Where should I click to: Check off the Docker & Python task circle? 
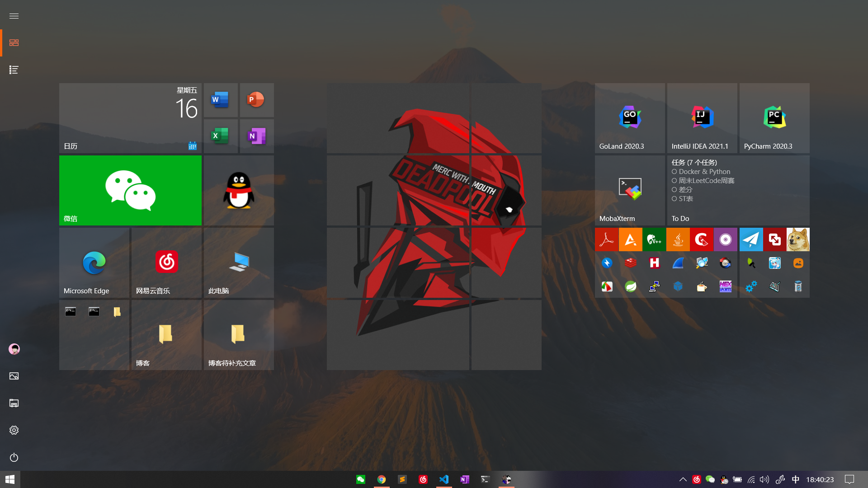(x=674, y=172)
